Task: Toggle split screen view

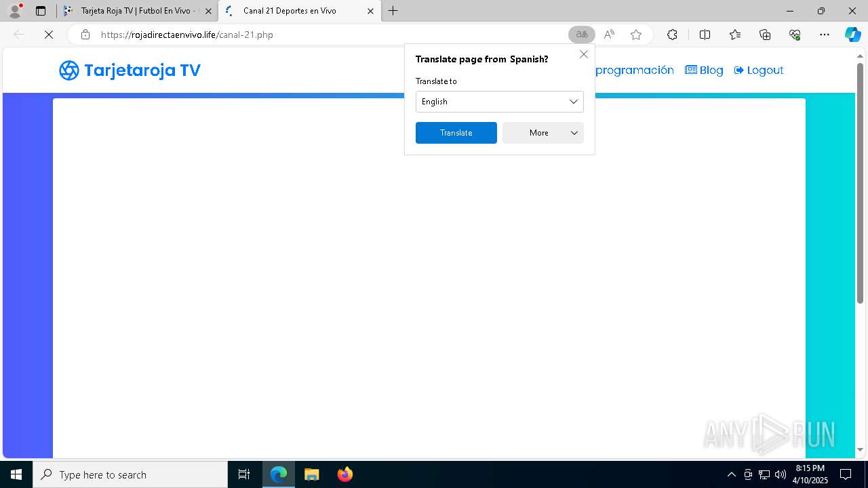Action: pyautogui.click(x=705, y=35)
